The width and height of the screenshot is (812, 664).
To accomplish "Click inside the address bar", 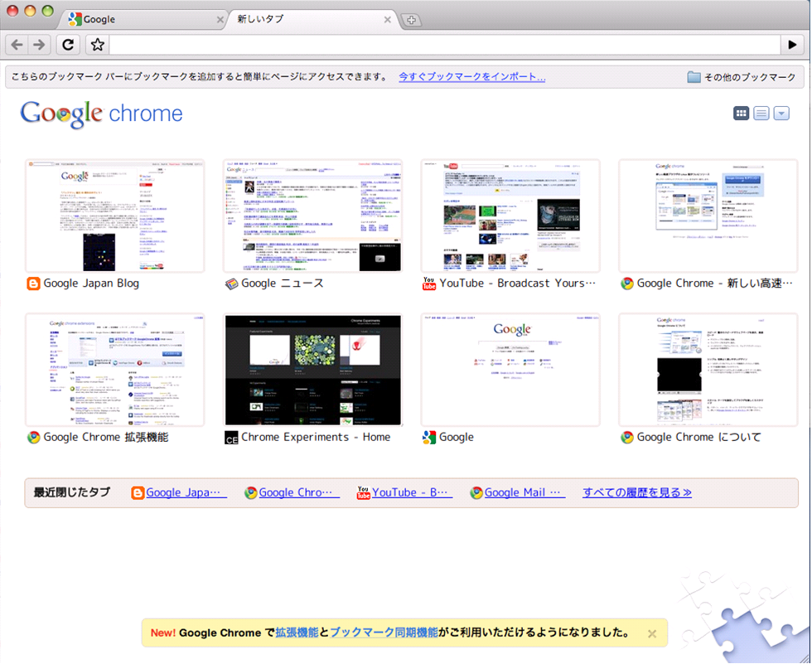I will (414, 44).
